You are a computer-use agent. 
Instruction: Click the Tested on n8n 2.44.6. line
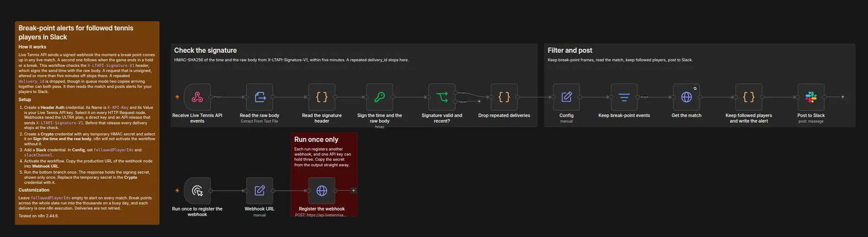(x=39, y=216)
